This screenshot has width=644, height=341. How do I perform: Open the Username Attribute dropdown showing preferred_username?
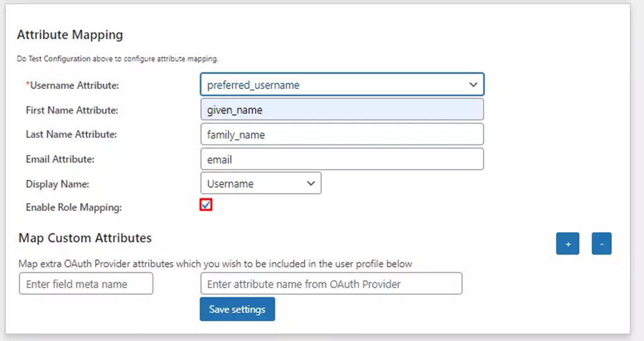pos(342,84)
